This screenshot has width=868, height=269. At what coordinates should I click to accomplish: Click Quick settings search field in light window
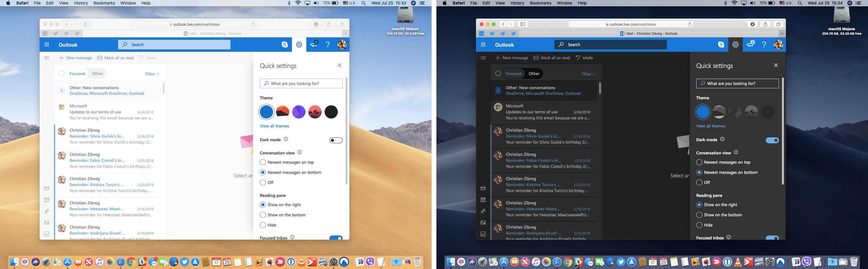pos(301,83)
